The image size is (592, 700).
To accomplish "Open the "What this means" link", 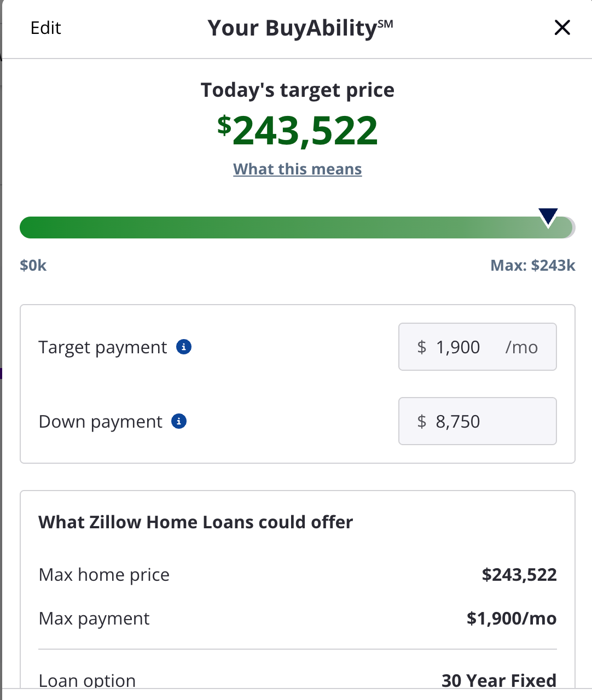I will click(297, 169).
